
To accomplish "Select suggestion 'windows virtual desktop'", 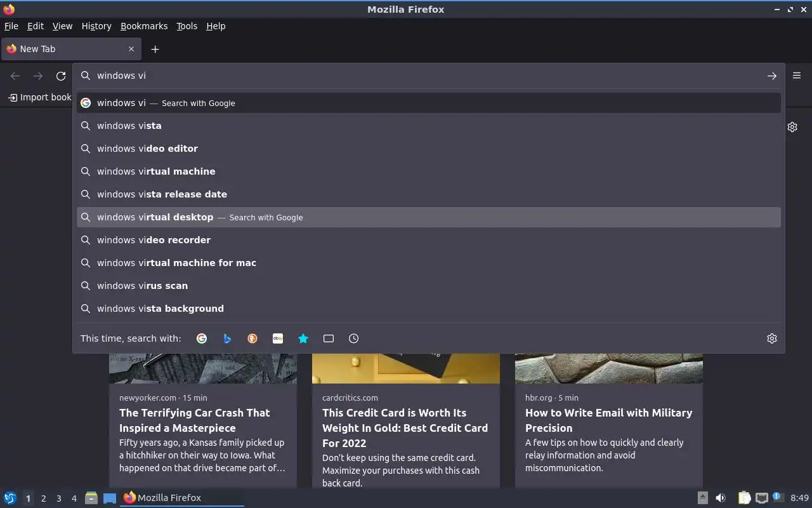I will [x=429, y=217].
